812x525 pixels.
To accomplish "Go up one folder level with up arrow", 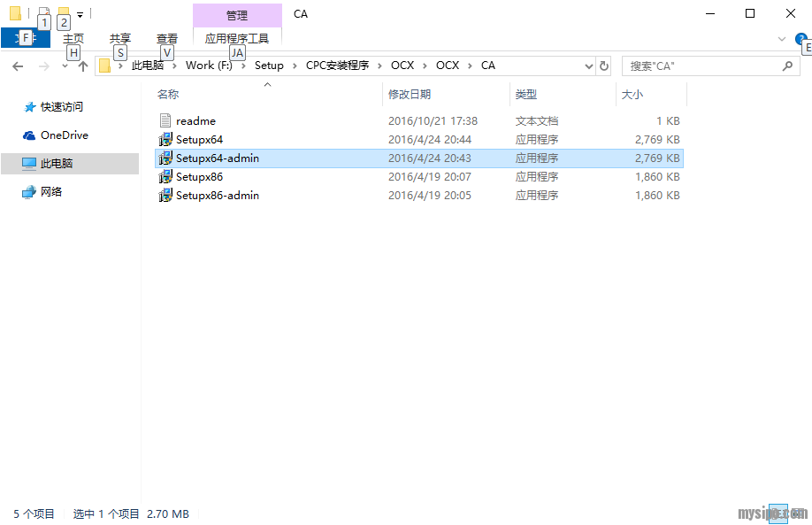I will coord(83,66).
